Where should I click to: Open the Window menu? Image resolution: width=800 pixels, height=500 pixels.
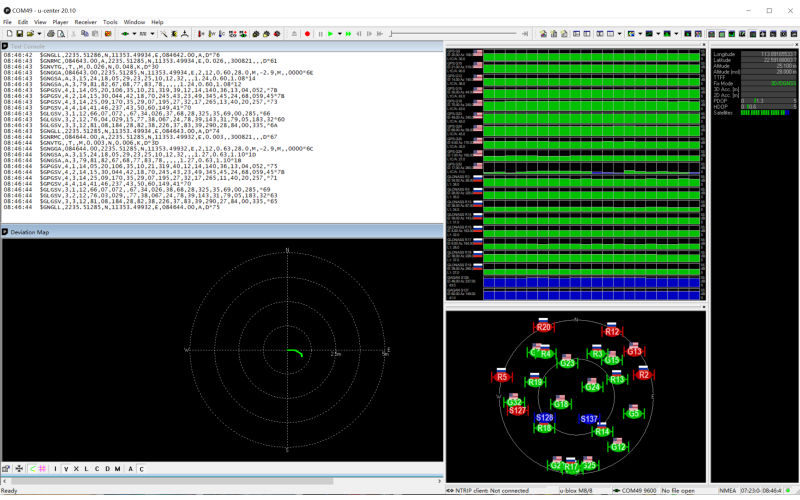(x=134, y=22)
